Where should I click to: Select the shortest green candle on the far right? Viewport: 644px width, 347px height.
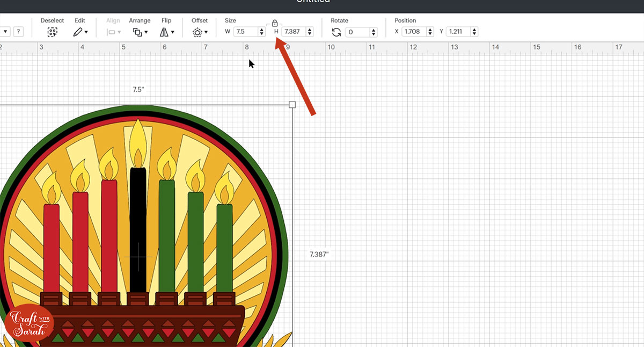click(x=224, y=248)
